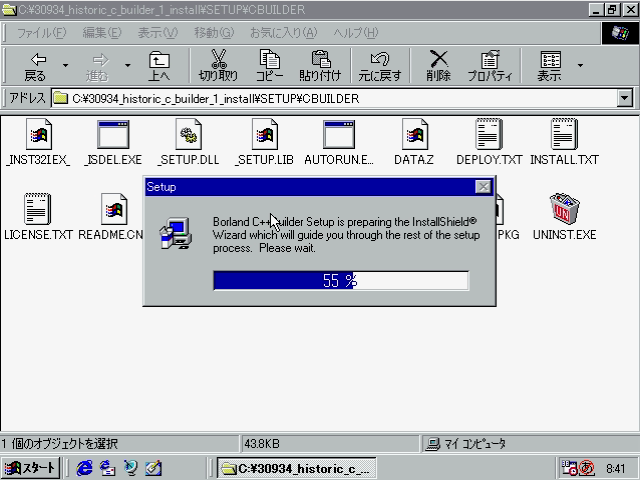Open the 移動(G) menu
The height and width of the screenshot is (480, 640).
coord(214,33)
